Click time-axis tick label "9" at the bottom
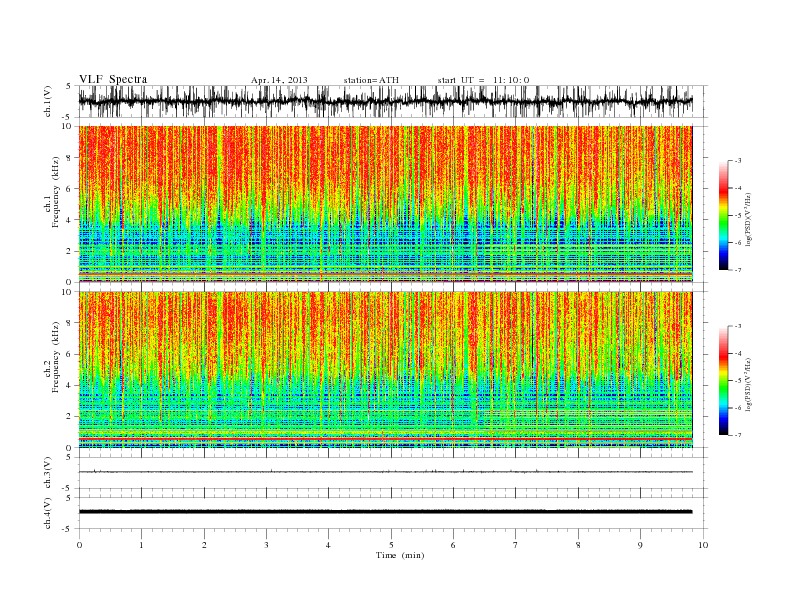 [x=640, y=545]
